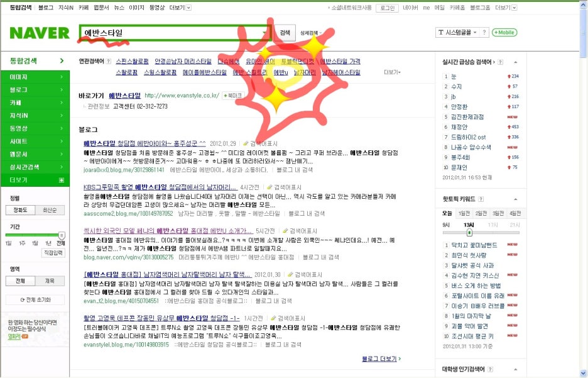Viewport: 588px width, 378px height.
Task: Click the 기간 period slider handle
Action: coord(62,235)
